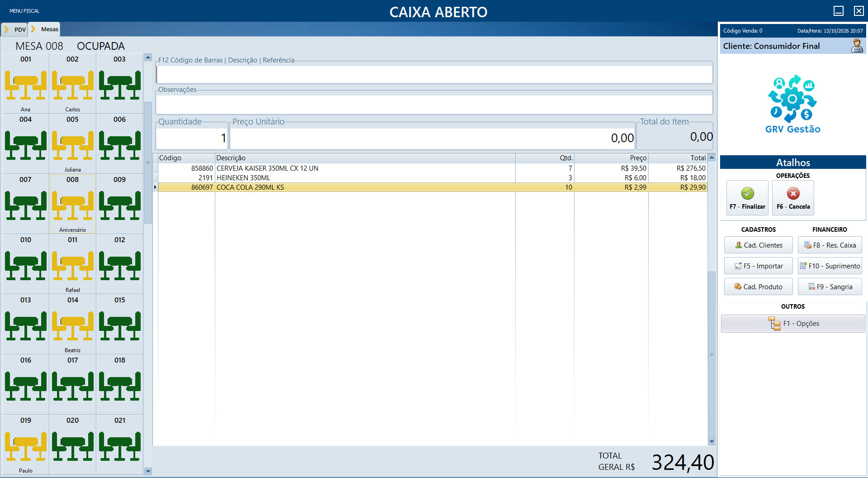Select table 008 Aniversário
Image resolution: width=868 pixels, height=478 pixels.
[72, 205]
